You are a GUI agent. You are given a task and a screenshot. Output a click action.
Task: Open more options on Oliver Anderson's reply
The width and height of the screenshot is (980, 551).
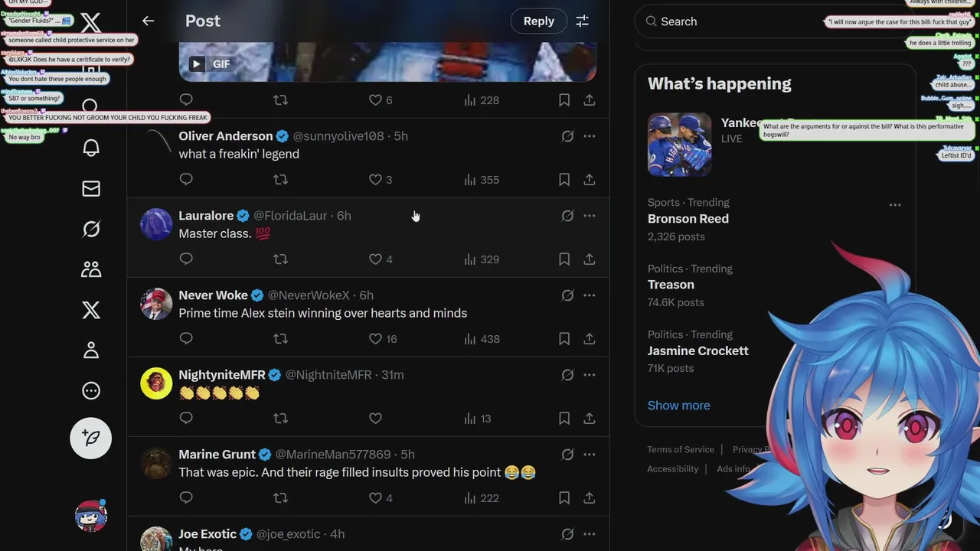pyautogui.click(x=590, y=136)
